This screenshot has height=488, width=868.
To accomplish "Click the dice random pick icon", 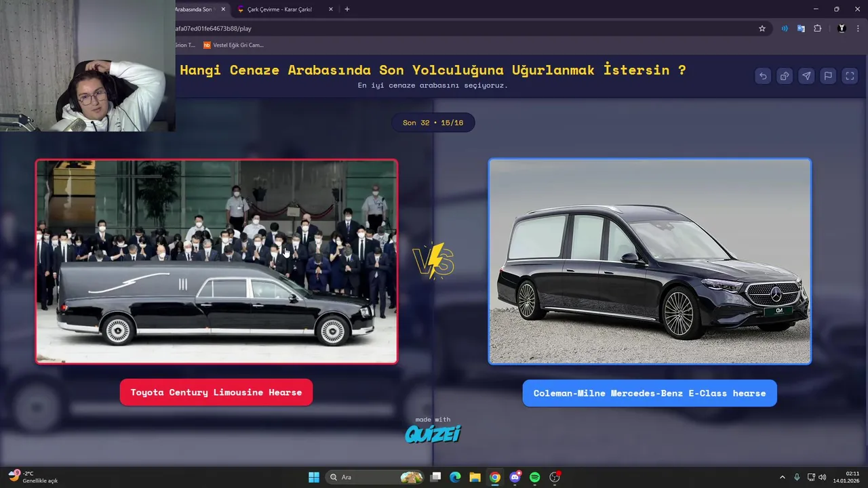I will click(785, 76).
